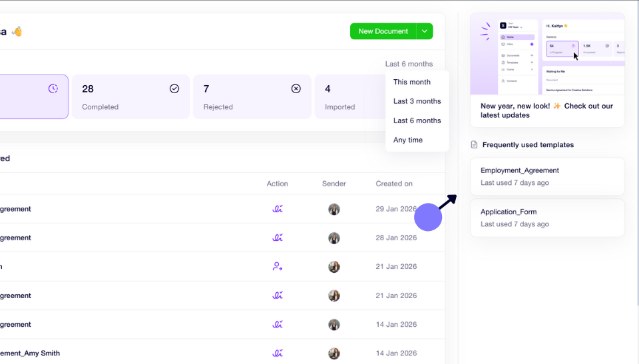Open the New Document dropdown arrow
Viewport: 639px width, 364px height.
pos(425,31)
